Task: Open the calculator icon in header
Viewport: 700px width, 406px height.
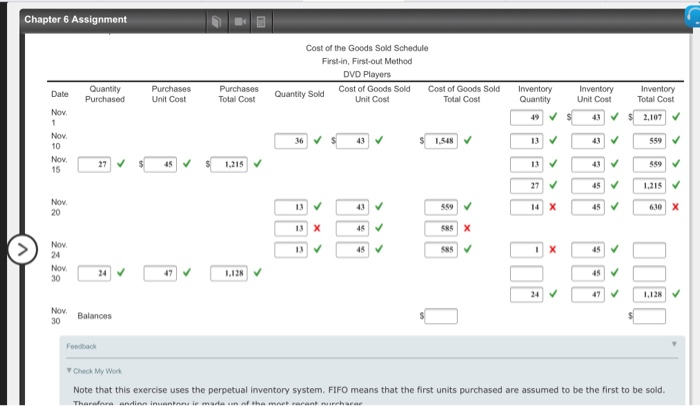Action: 261,21
